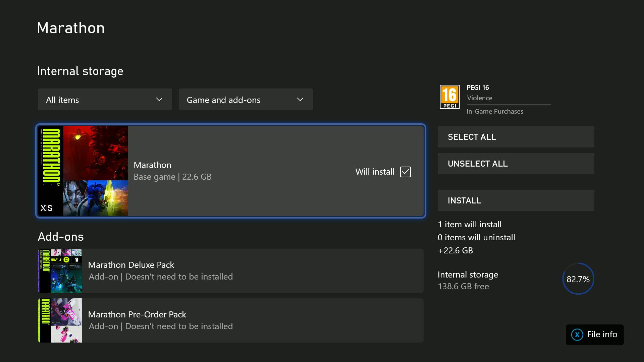Click the Add-ons section heading
This screenshot has width=644, height=362.
point(60,237)
